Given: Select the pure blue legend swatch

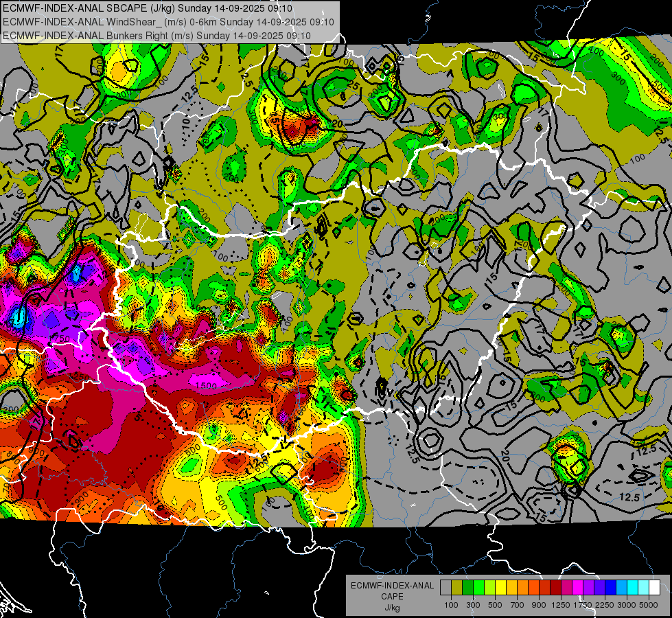Looking at the screenshot, I should click(x=611, y=587).
